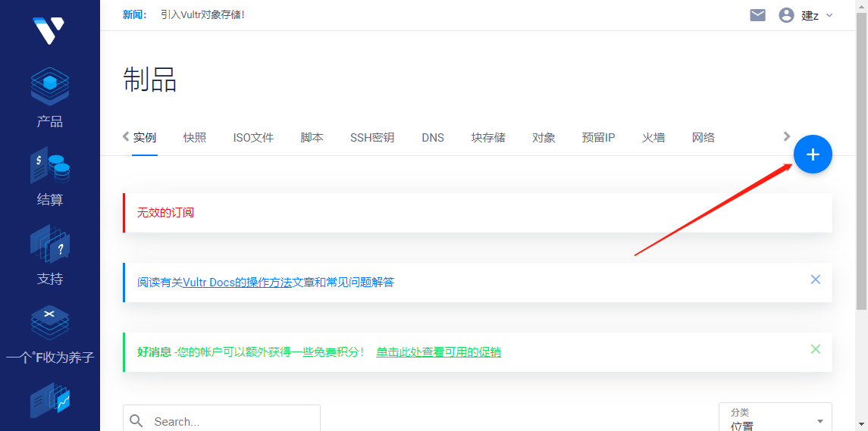Click the user avatar icon
868x431 pixels.
pos(786,15)
